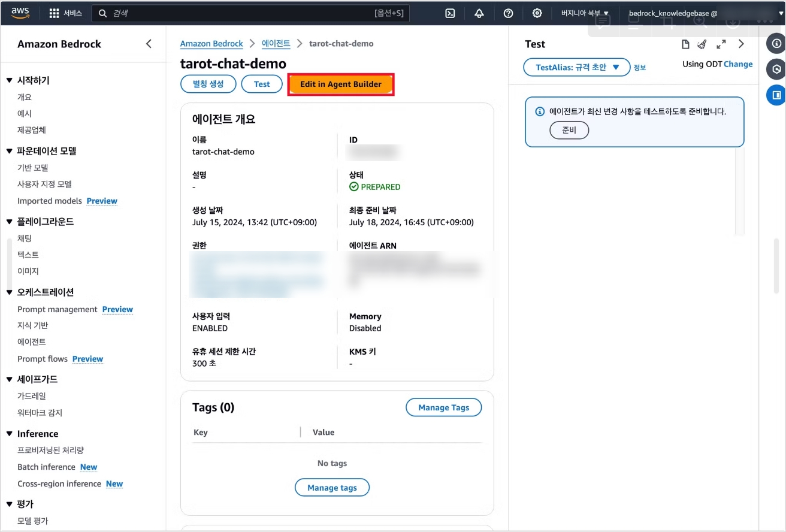Open 가드레일 in sidebar

pyautogui.click(x=32, y=396)
